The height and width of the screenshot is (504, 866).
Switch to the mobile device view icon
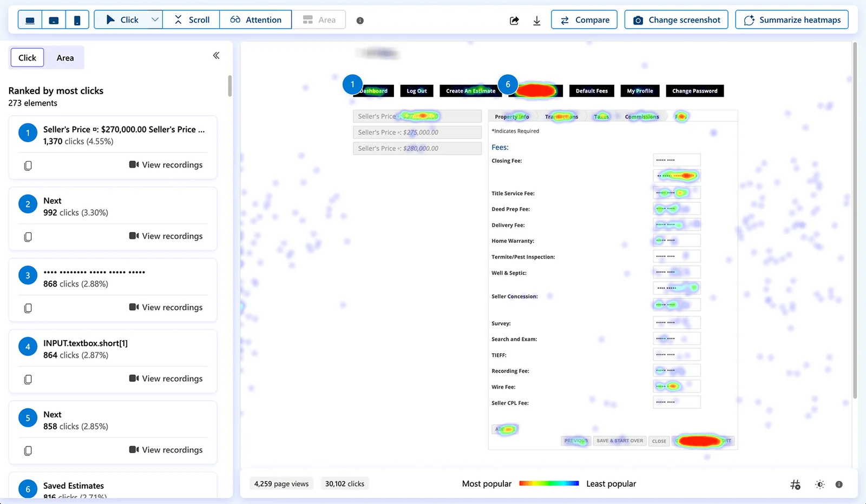point(77,20)
